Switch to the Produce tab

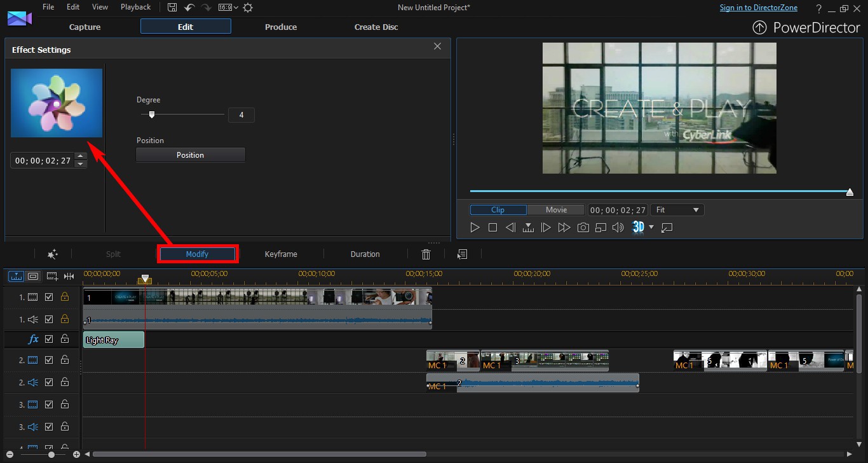281,27
